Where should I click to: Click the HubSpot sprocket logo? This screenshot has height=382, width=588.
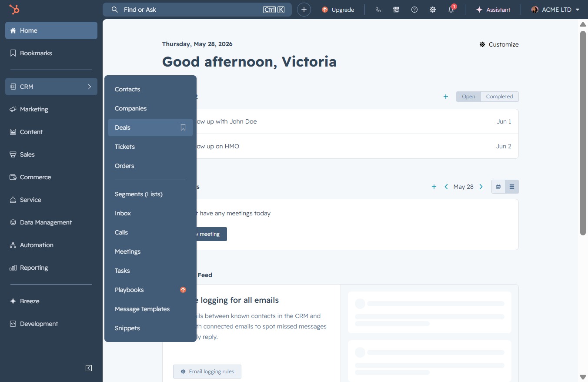14,10
